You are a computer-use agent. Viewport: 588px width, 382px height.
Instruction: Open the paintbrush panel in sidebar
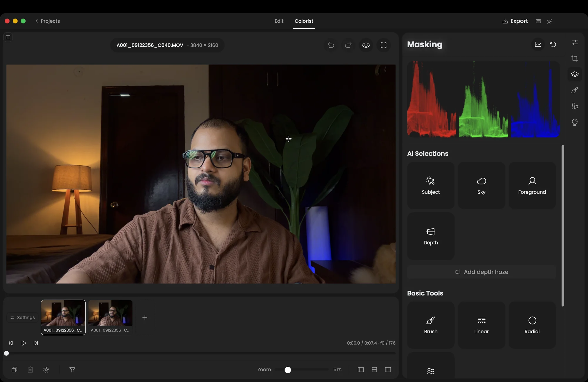pyautogui.click(x=575, y=90)
